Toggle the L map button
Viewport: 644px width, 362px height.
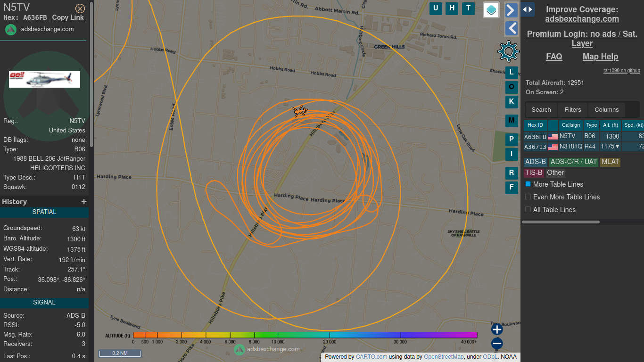click(x=512, y=73)
